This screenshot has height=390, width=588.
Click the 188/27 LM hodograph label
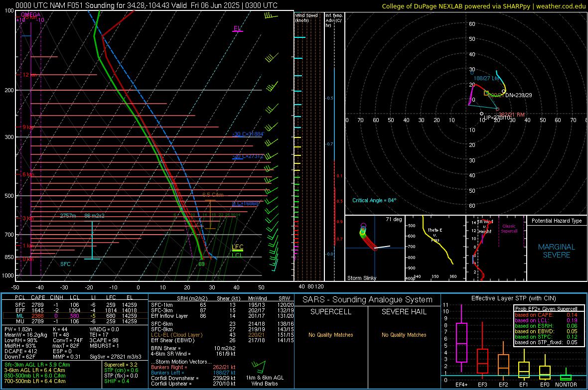click(486, 78)
